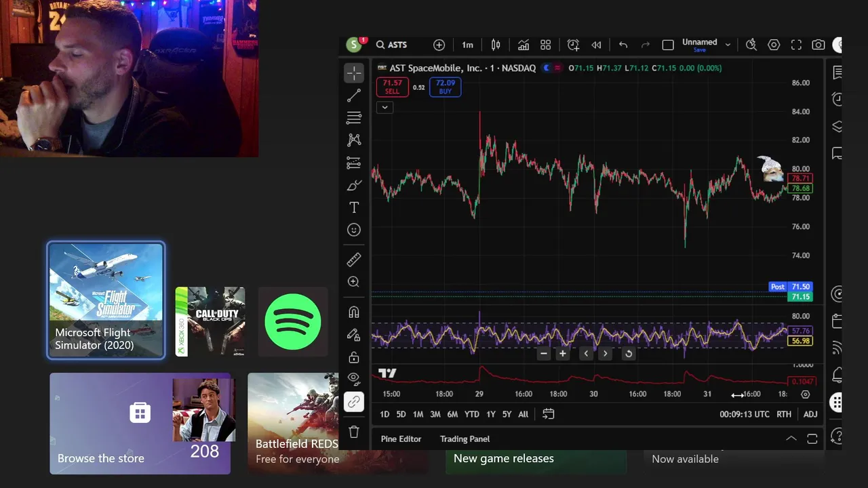Open the Indicators menu

[x=524, y=45]
